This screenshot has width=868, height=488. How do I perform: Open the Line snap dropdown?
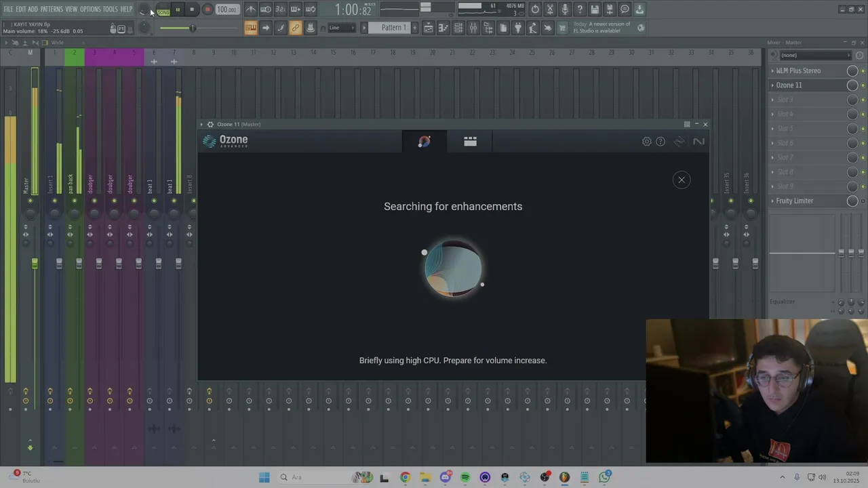[341, 28]
